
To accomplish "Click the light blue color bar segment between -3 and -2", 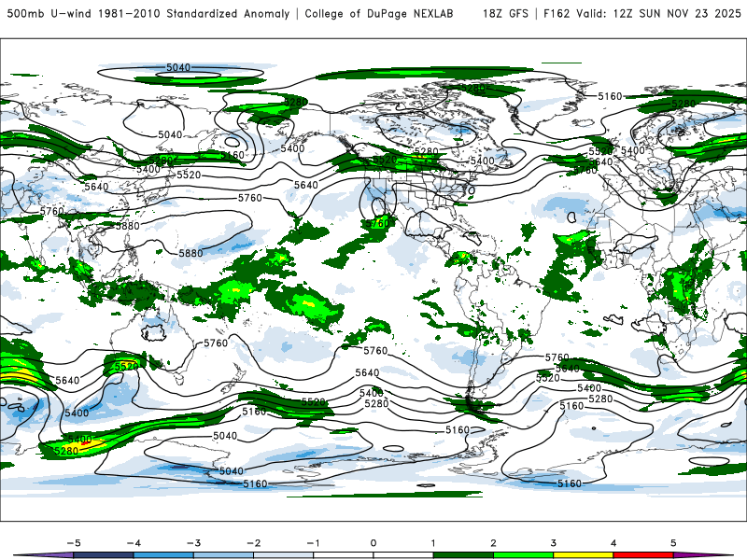I will pyautogui.click(x=223, y=555).
